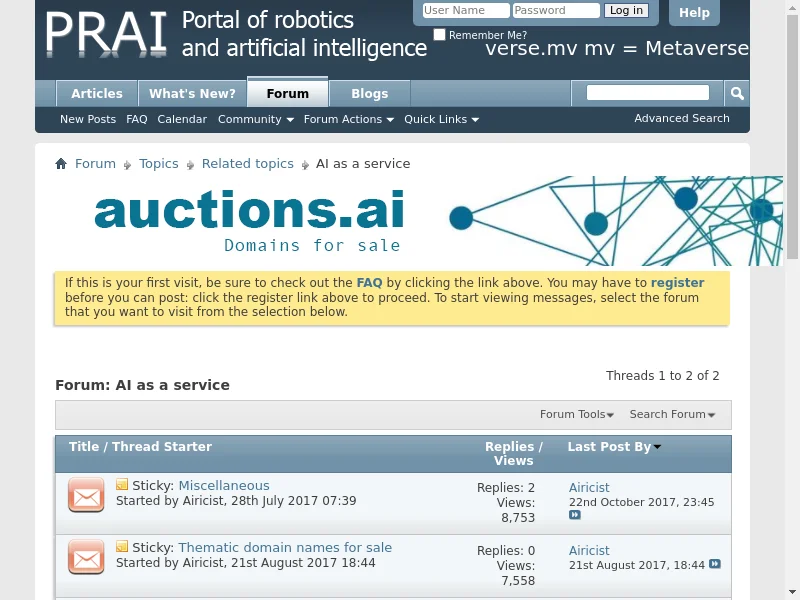The width and height of the screenshot is (800, 600).
Task: Open the What's New? tab
Action: 192,94
